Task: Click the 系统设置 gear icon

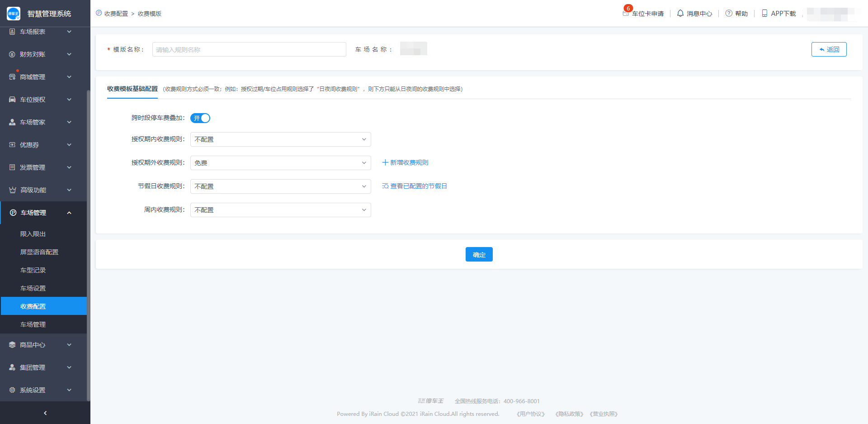Action: click(12, 390)
